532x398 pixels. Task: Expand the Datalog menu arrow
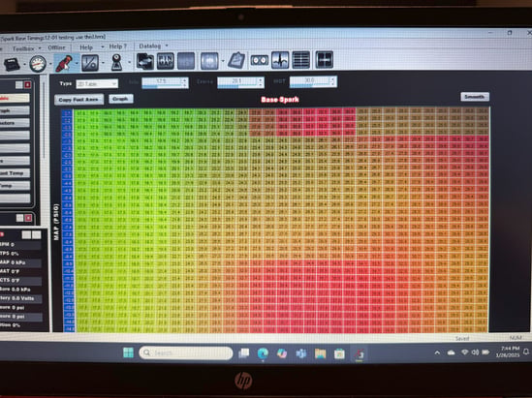pyautogui.click(x=167, y=46)
